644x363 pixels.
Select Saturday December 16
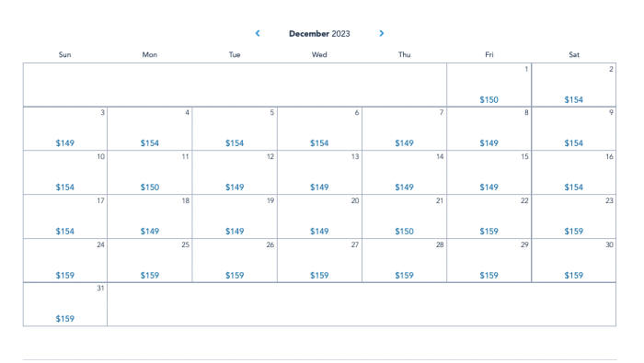pos(574,172)
